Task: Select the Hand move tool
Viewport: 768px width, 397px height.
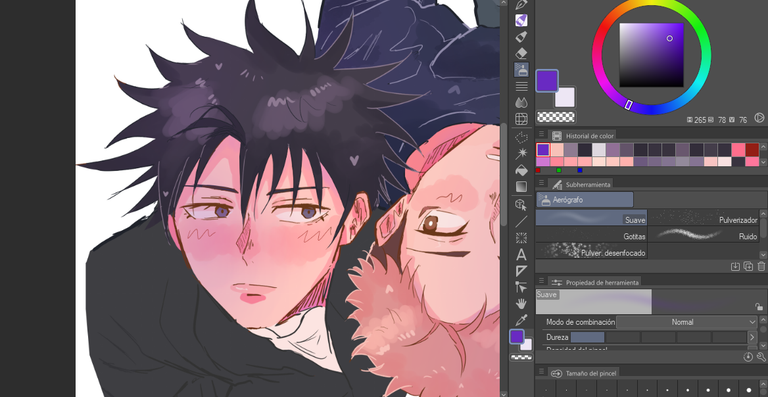Action: [522, 304]
